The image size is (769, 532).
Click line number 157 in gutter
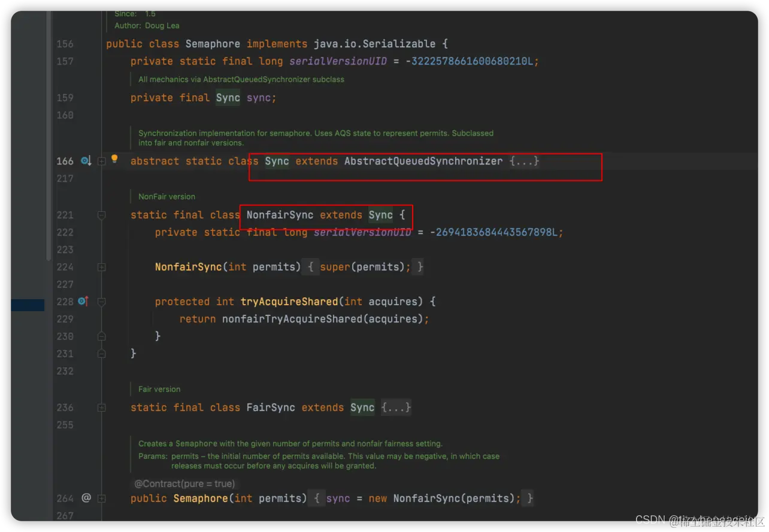(x=65, y=61)
